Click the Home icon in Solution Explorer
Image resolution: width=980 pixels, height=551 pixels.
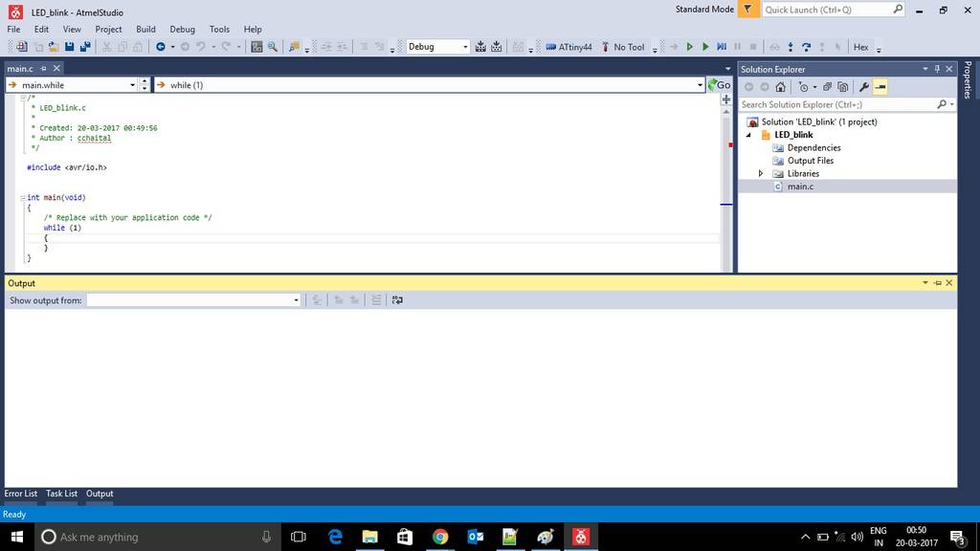pyautogui.click(x=781, y=87)
